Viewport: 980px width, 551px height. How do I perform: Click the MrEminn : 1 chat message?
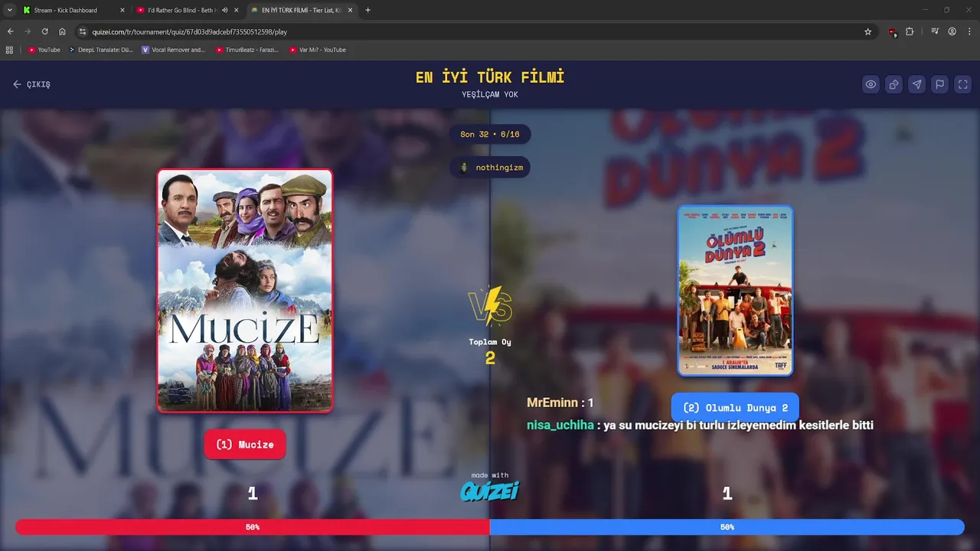point(560,403)
